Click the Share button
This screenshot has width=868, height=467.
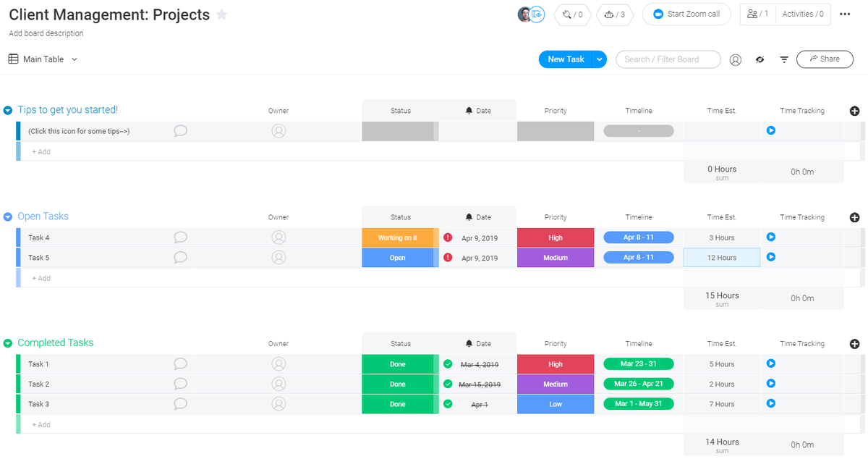click(x=824, y=59)
